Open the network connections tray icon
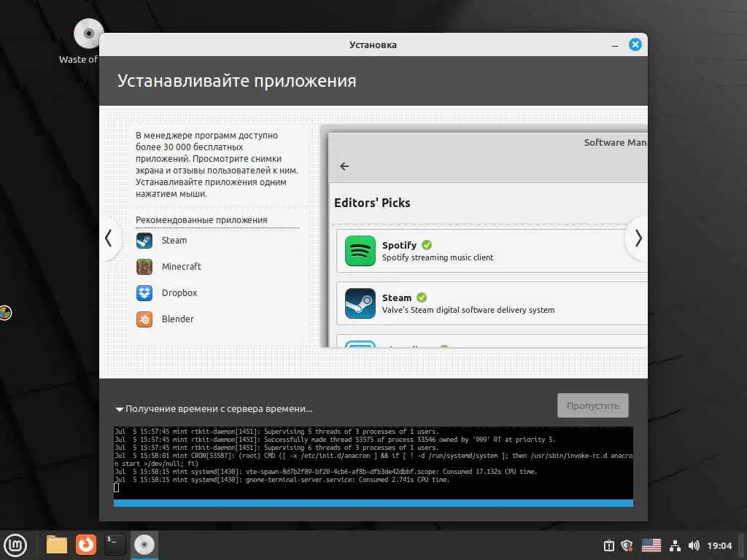Viewport: 747px width, 560px height. click(x=675, y=545)
